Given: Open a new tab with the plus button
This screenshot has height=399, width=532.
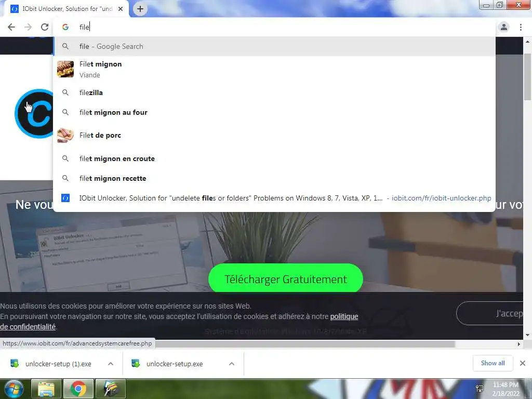Looking at the screenshot, I should tap(140, 9).
